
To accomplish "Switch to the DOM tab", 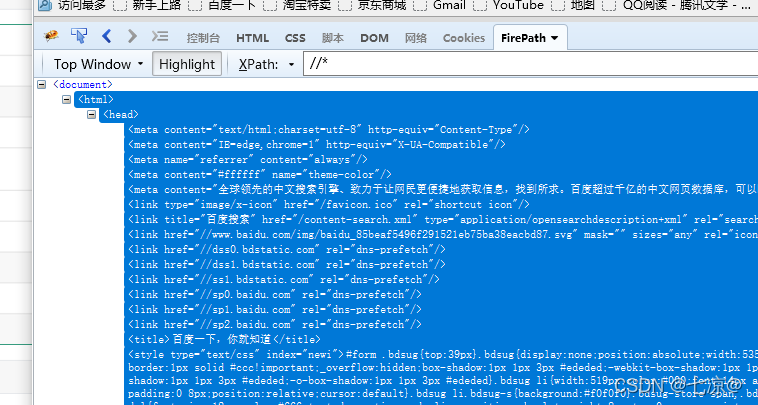I will click(x=374, y=38).
